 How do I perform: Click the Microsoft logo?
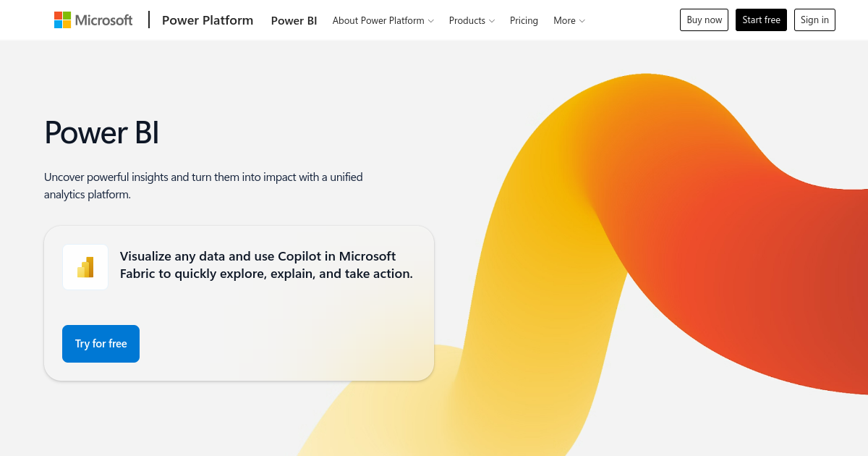click(93, 20)
